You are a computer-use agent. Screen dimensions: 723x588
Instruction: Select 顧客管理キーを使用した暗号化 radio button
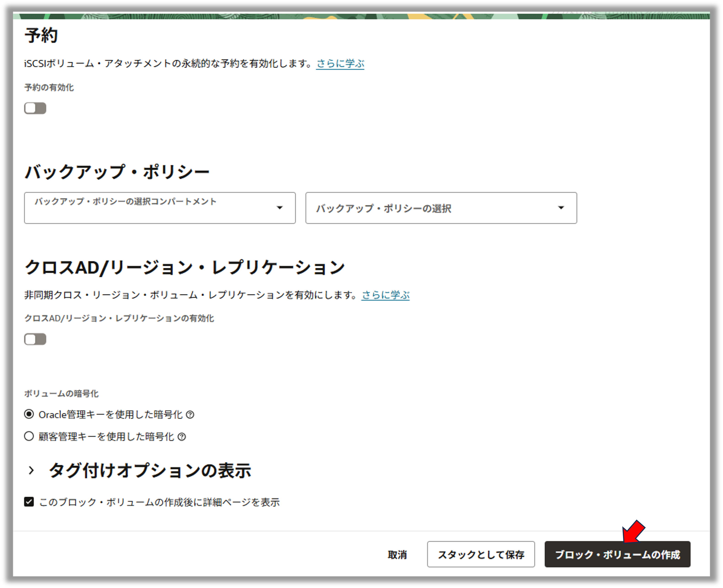point(29,436)
